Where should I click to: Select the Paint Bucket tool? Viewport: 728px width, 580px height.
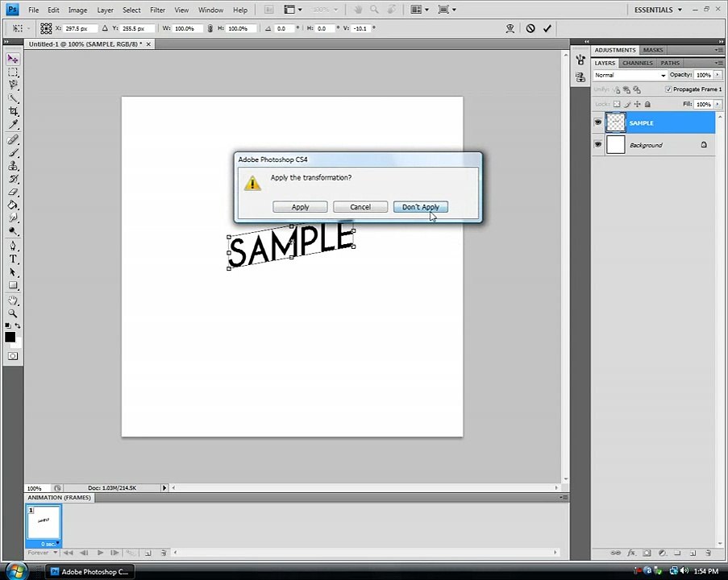pyautogui.click(x=13, y=205)
